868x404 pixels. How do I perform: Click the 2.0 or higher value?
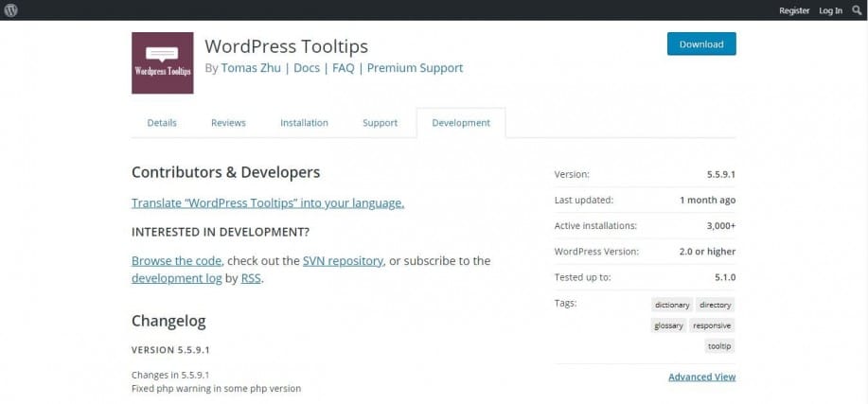pos(707,252)
